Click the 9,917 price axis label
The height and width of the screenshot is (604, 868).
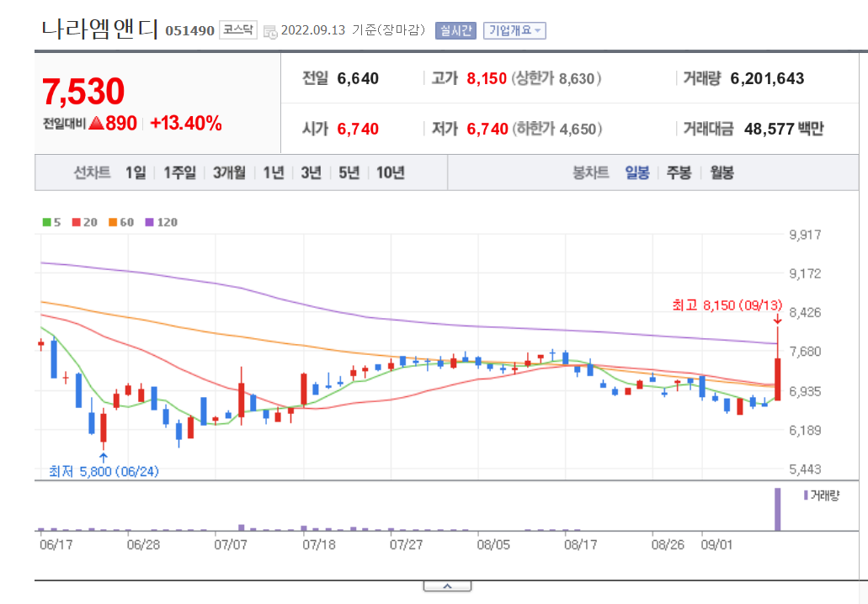click(x=805, y=235)
